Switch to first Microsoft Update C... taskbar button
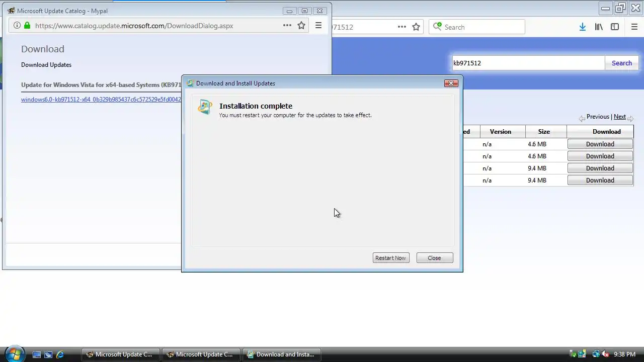The image size is (644, 362). (121, 354)
